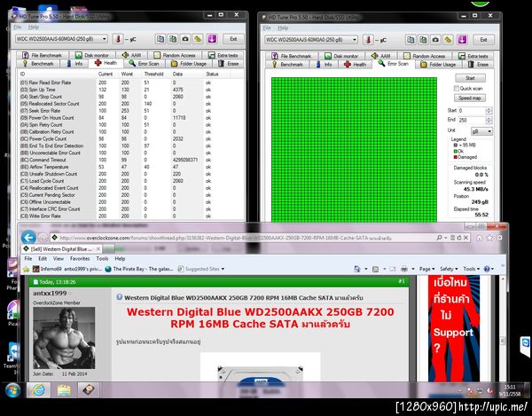
Task: Click the Start value input field
Action: pyautogui.click(x=472, y=111)
